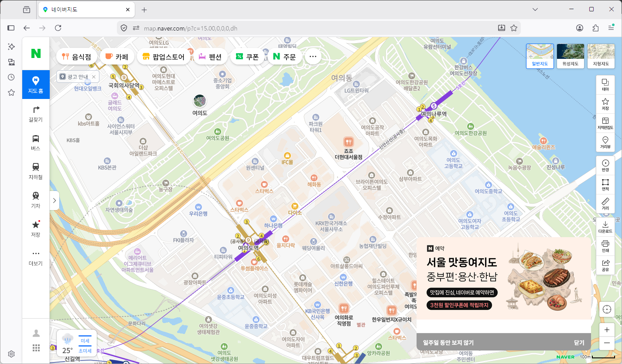
Task: Select 반경 radius measurement tool
Action: click(x=605, y=166)
